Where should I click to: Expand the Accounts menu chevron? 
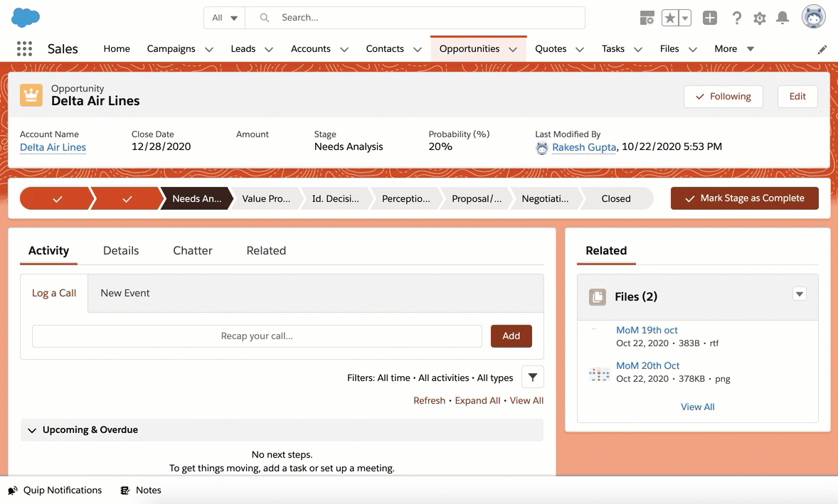(344, 50)
